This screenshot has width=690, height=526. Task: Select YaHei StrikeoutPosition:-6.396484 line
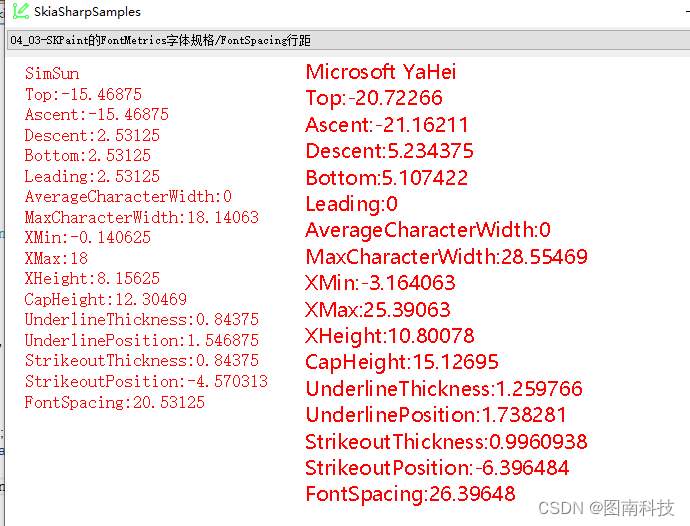[x=437, y=467]
